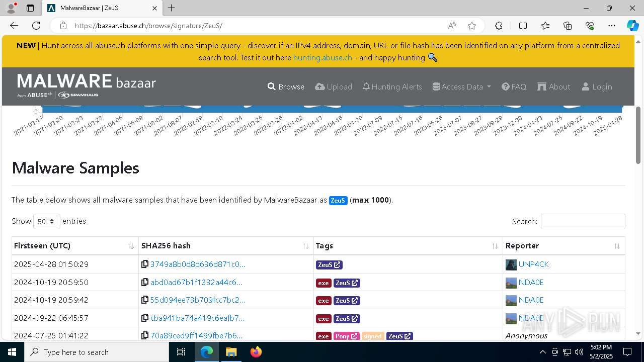Copy the hash cba941ba74a419c6eafb7 using the copy icon
Screen dimensions: 644x362
[x=145, y=318]
